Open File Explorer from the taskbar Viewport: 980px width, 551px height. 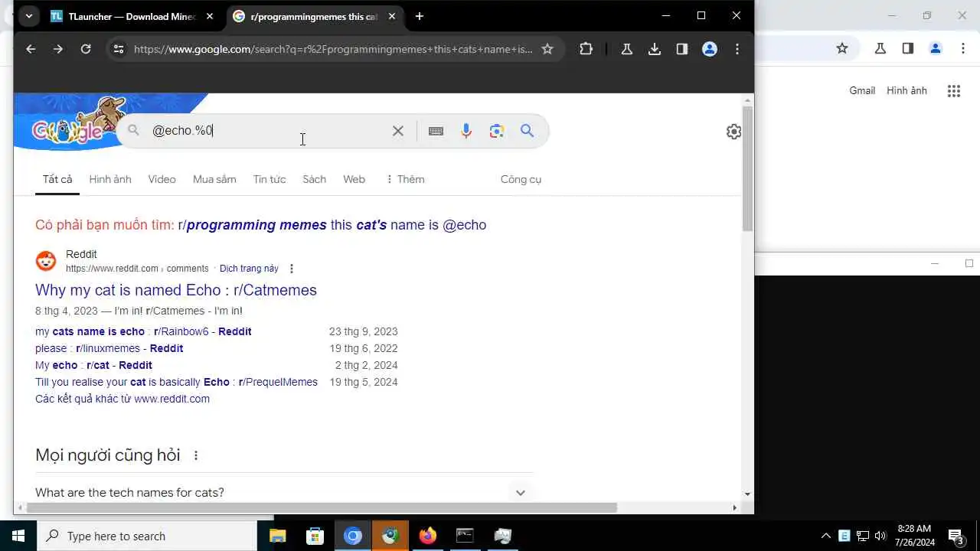pyautogui.click(x=277, y=536)
